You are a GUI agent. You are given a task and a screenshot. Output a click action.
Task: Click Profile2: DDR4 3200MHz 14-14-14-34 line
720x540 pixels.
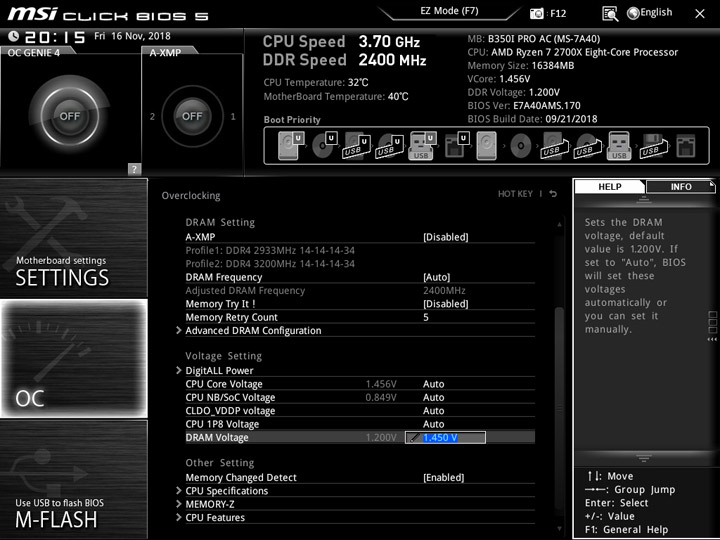270,264
